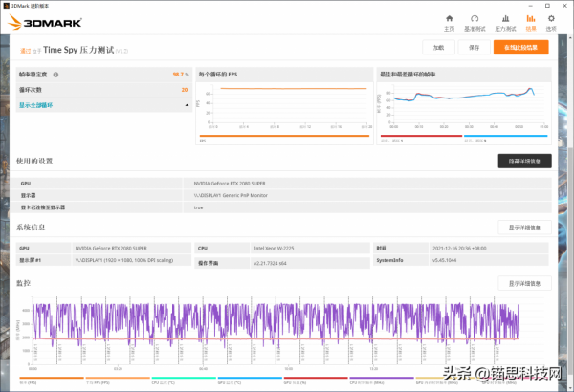Viewport: 574px width, 392px height.
Task: Click NVIDIA GeForce RTX 2080 SUPER in settings
Action: pos(230,184)
